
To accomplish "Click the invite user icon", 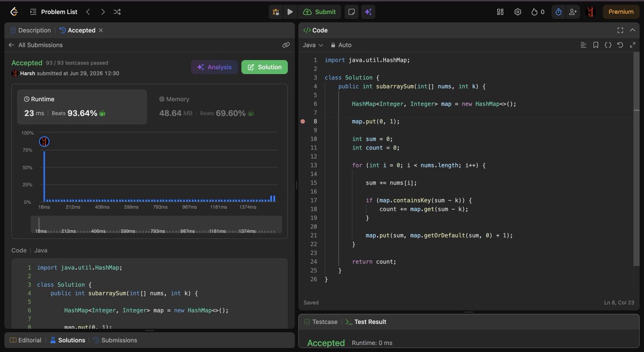I will [573, 12].
